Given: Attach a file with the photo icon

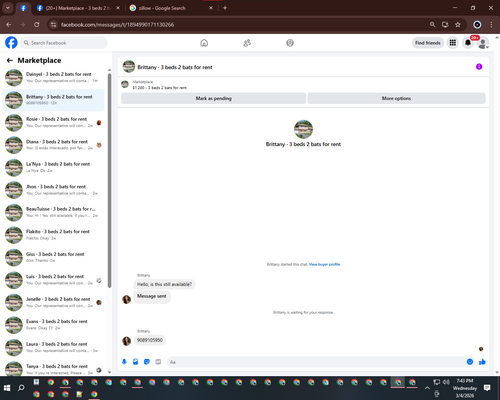Looking at the screenshot, I should pos(136,362).
